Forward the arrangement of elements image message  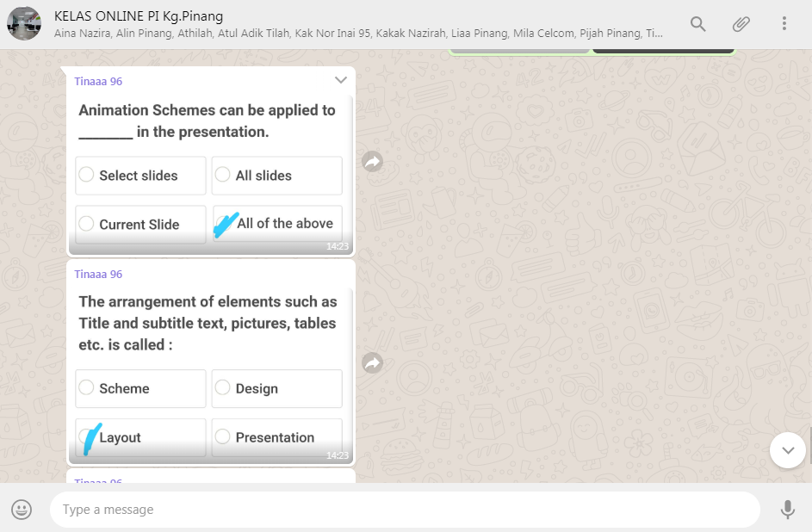coord(372,364)
